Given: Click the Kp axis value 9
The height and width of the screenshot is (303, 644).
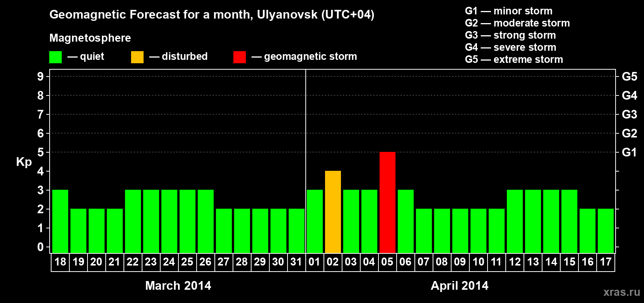Looking at the screenshot, I should click(41, 77).
